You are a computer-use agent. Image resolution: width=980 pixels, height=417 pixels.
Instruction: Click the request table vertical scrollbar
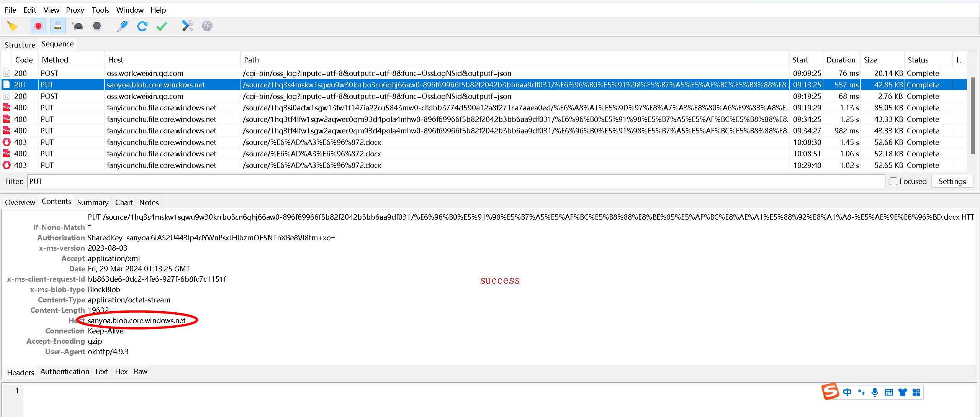(973, 115)
